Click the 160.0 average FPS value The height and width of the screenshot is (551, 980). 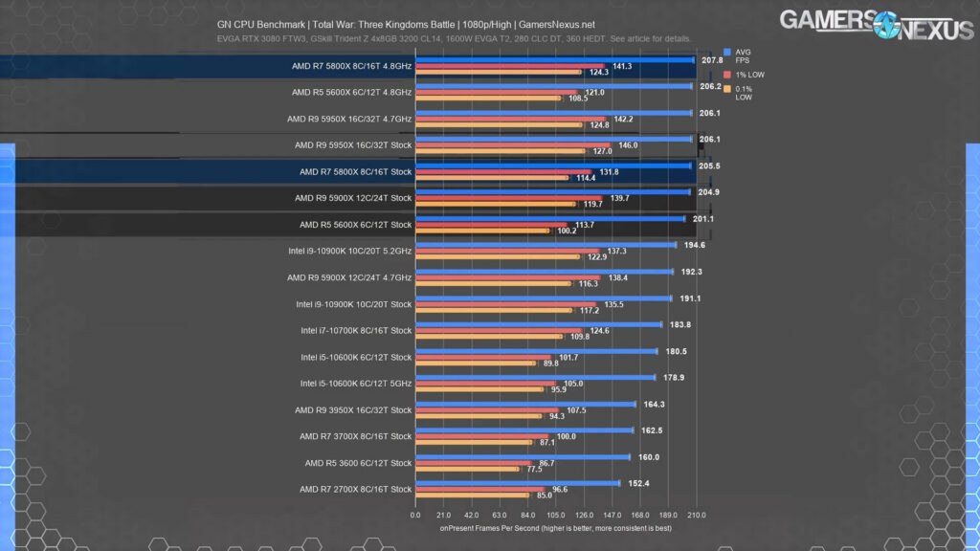point(649,457)
